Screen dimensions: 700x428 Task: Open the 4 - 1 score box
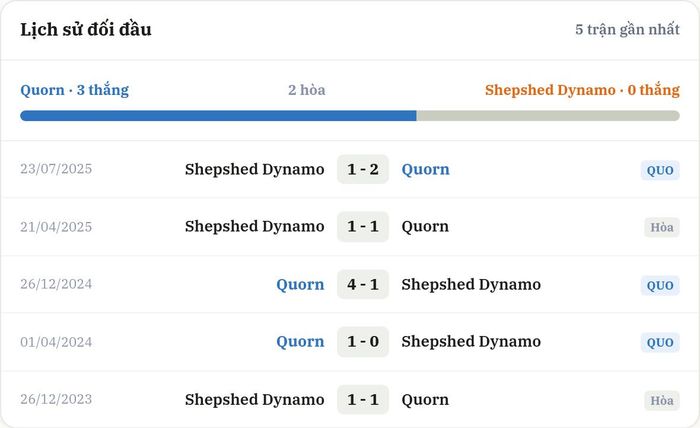(x=363, y=284)
